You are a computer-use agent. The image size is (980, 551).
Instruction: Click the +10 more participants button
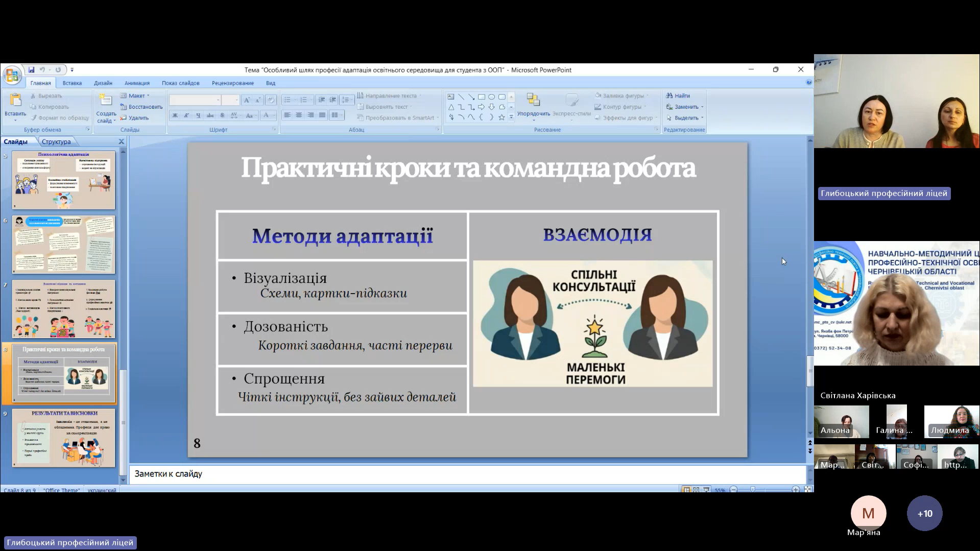[924, 513]
